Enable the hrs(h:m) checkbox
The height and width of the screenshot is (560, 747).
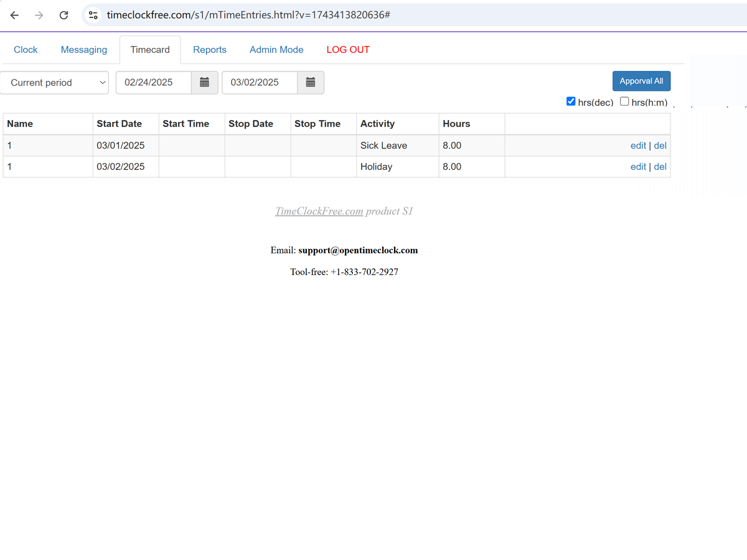tap(624, 101)
